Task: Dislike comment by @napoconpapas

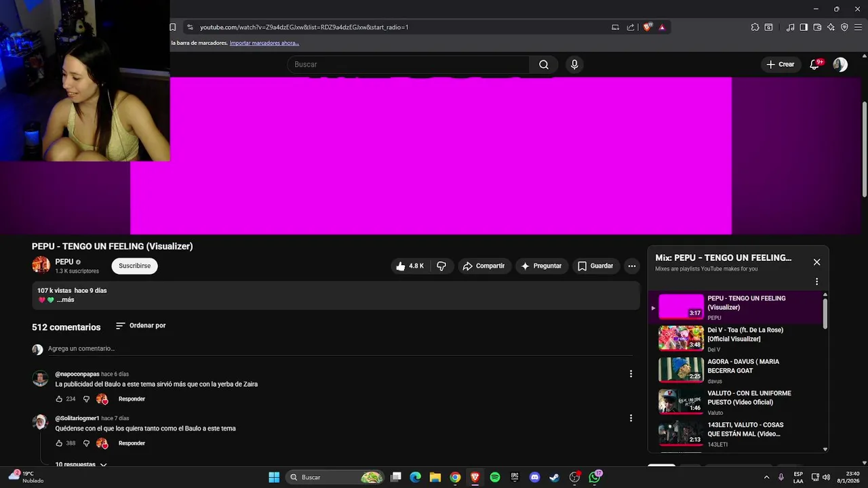Action: [86, 399]
